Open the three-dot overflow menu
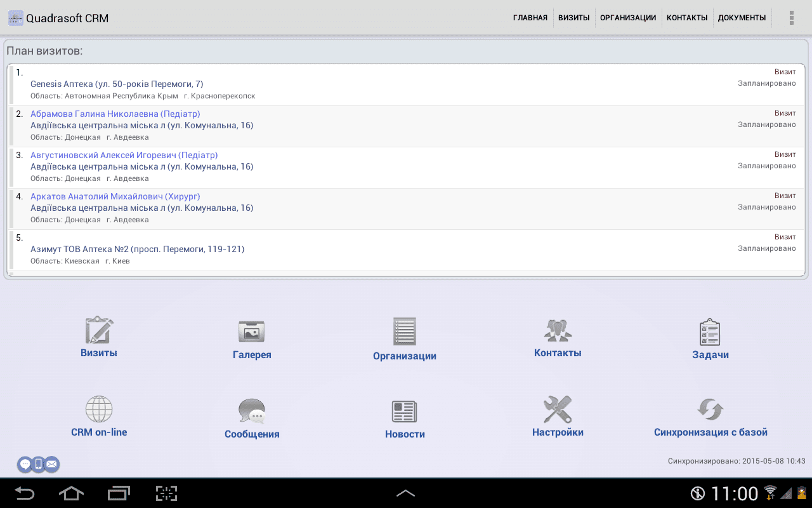812x508 pixels. click(792, 18)
